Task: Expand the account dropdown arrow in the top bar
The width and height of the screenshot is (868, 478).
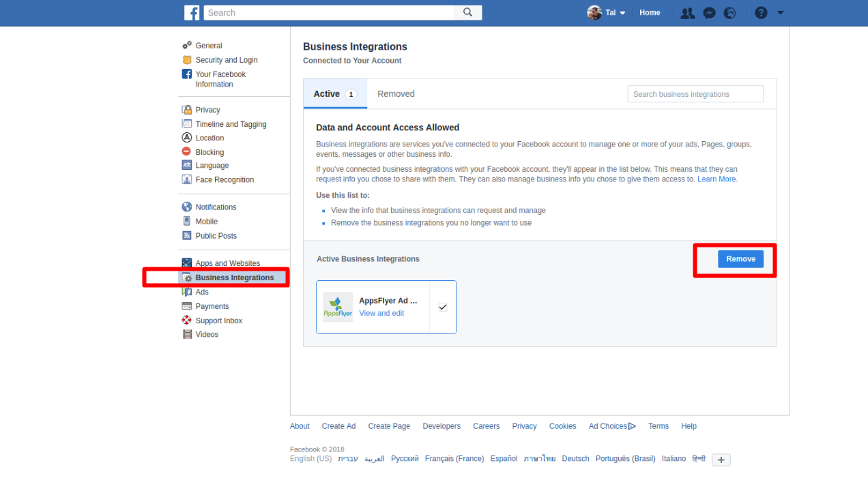Action: point(781,13)
